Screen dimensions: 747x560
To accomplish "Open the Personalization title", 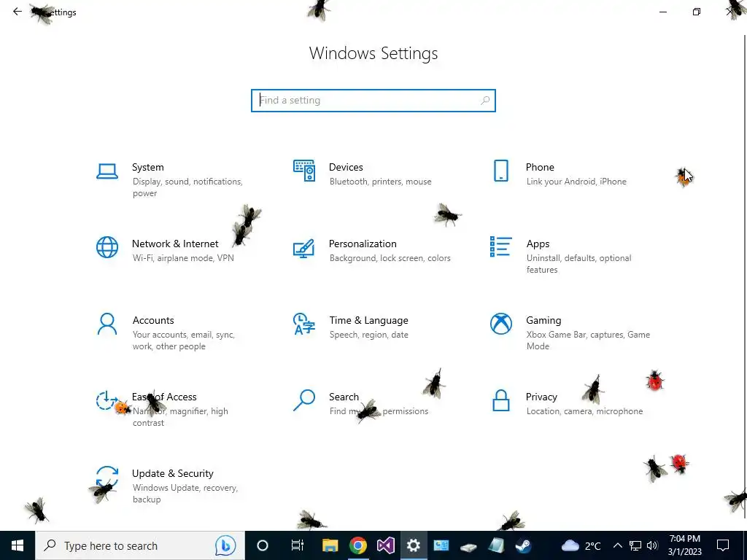I will pyautogui.click(x=363, y=244).
